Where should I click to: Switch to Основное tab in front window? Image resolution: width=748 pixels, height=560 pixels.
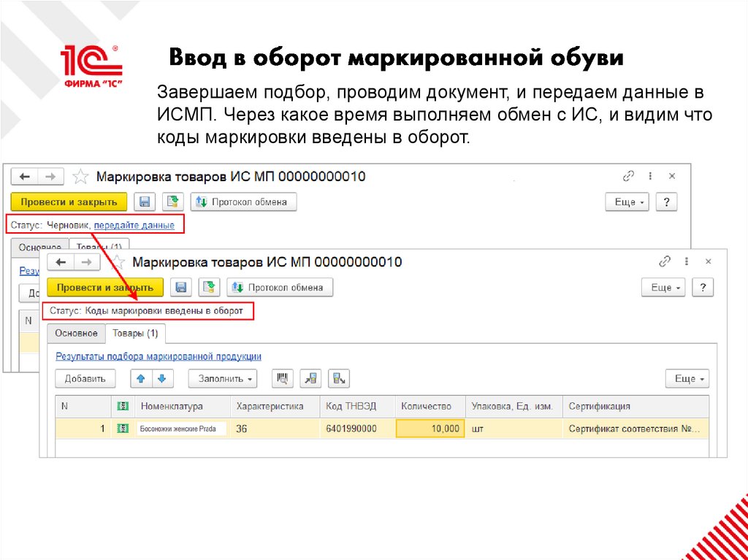pos(76,333)
